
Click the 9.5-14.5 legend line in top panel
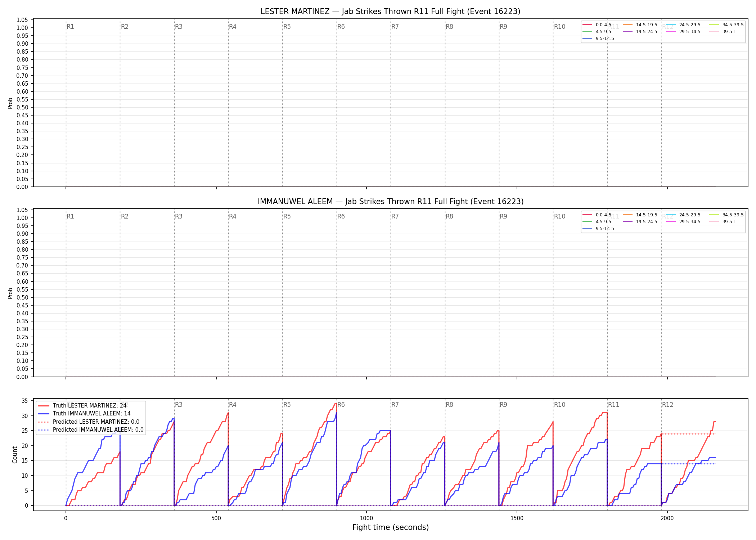coord(588,39)
